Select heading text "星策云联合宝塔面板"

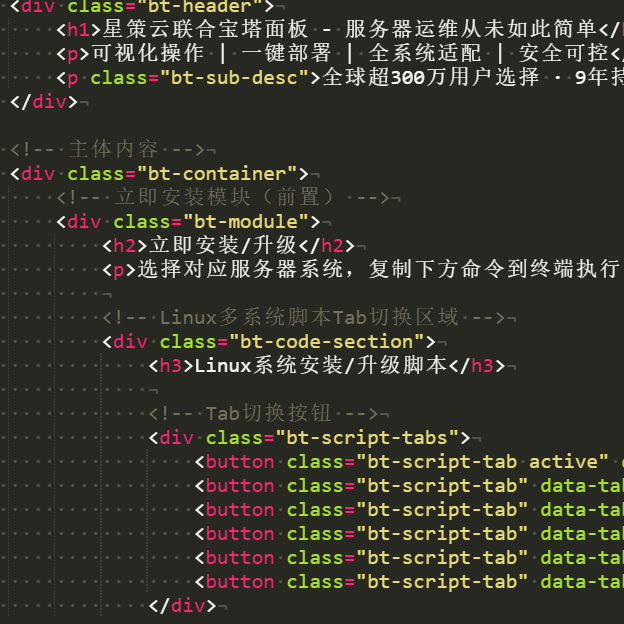pos(206,29)
